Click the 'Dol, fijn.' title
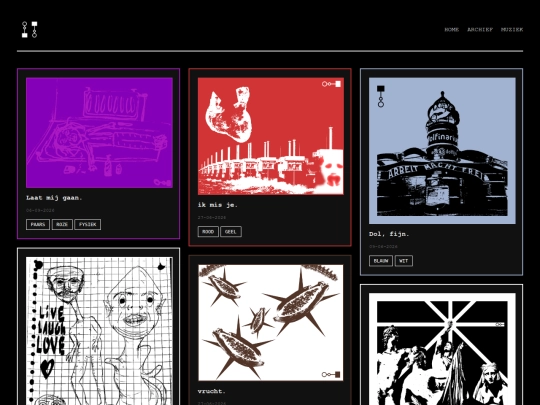This screenshot has height=405, width=540. pyautogui.click(x=389, y=234)
